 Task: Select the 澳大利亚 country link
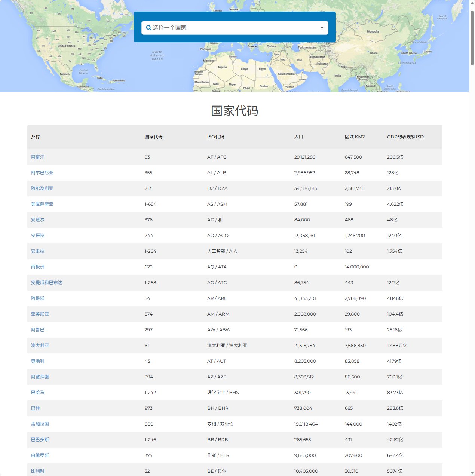click(x=40, y=346)
